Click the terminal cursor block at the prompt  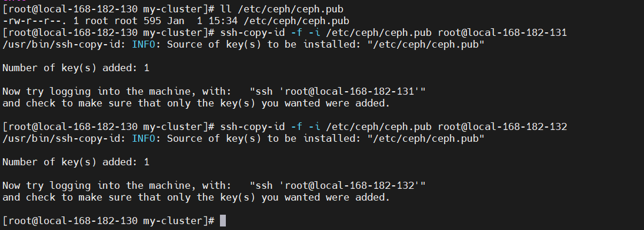tap(223, 221)
